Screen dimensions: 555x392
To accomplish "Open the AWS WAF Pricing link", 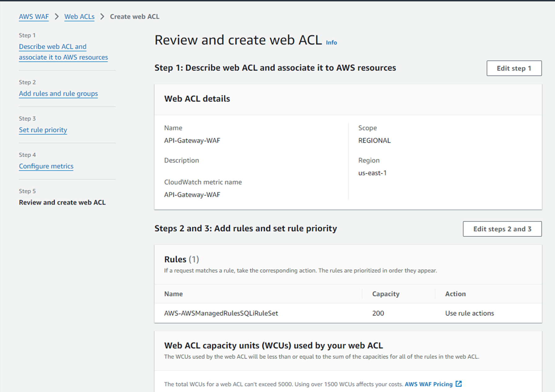I will (x=429, y=384).
